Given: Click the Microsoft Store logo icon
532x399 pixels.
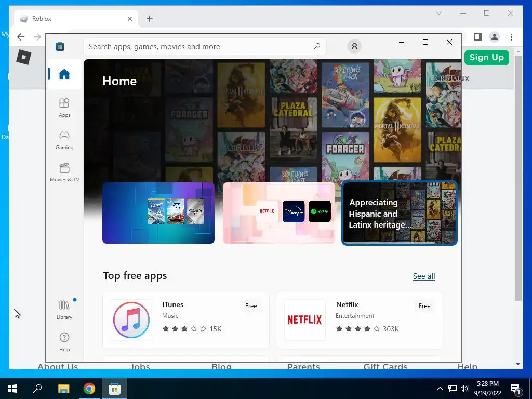Looking at the screenshot, I should click(x=60, y=46).
